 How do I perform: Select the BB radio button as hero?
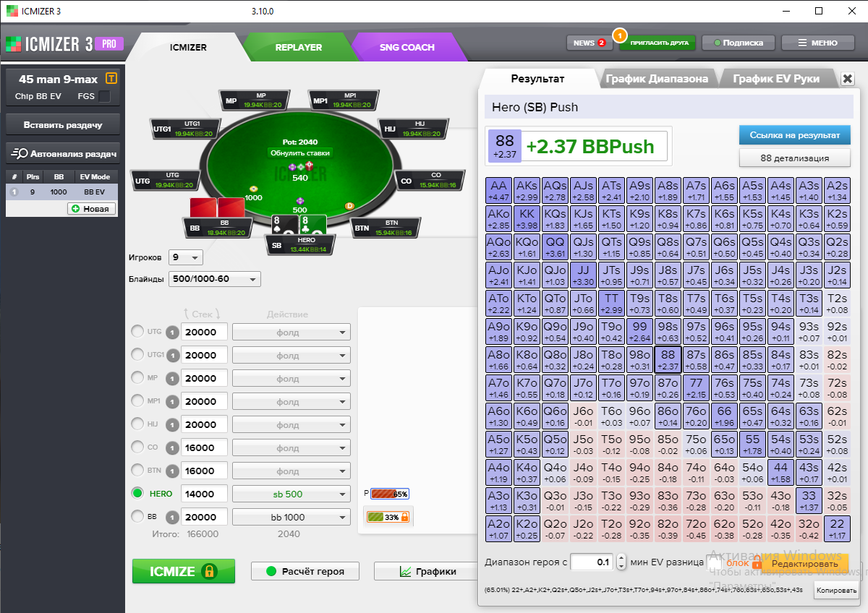(137, 516)
